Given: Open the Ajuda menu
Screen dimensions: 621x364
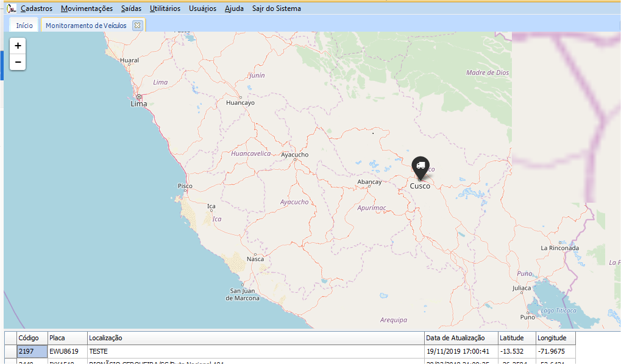Looking at the screenshot, I should coord(234,9).
